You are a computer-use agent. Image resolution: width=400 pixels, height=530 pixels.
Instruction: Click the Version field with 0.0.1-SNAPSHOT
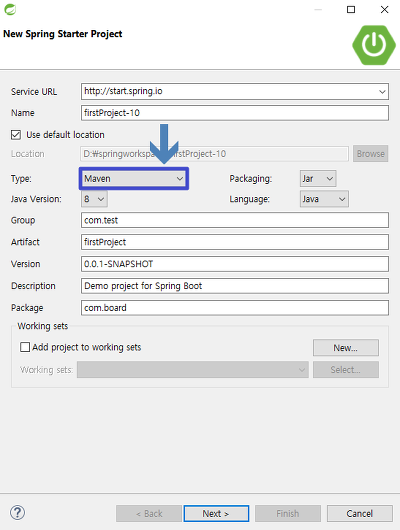pos(235,264)
